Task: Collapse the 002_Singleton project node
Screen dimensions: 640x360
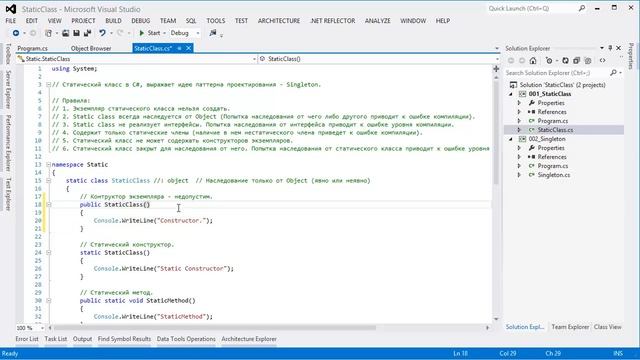Action: click(x=511, y=139)
